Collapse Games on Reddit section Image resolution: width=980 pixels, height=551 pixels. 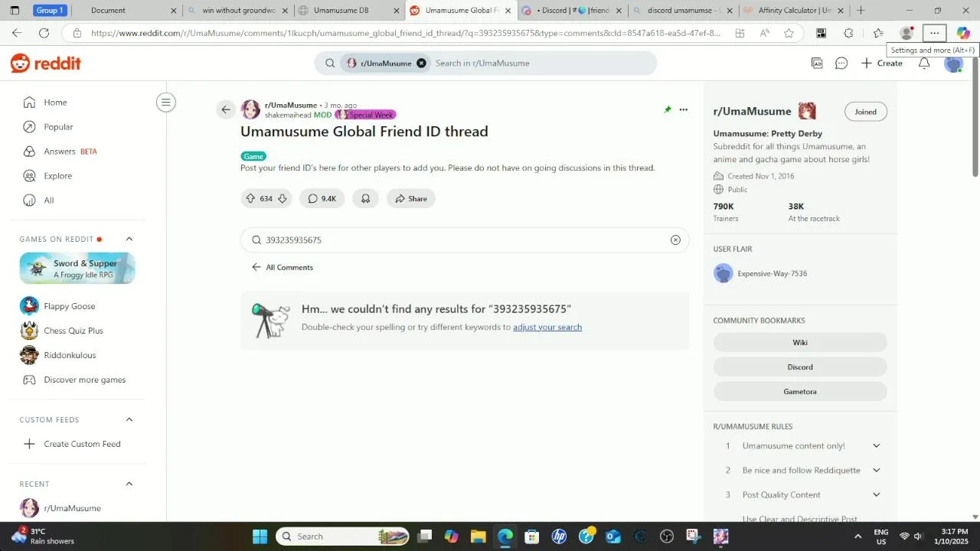point(129,240)
